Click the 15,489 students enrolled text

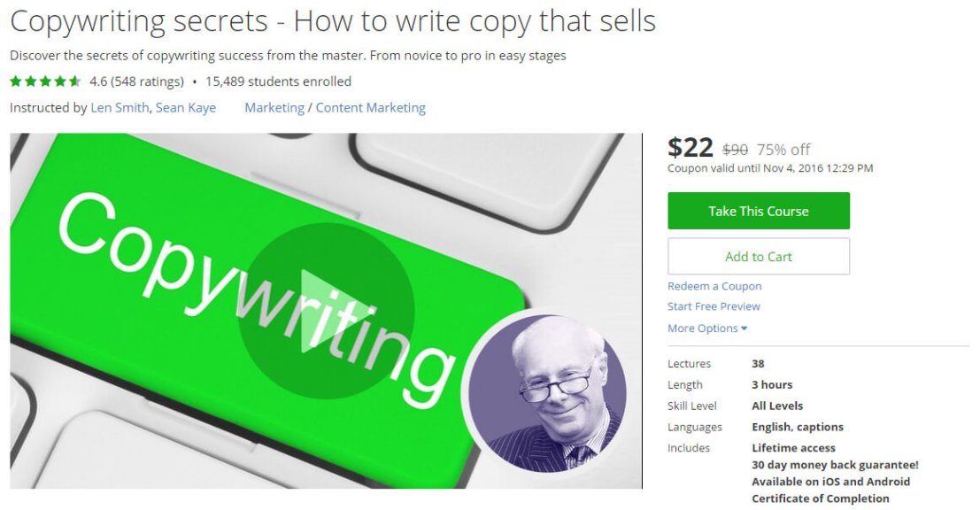(x=278, y=81)
